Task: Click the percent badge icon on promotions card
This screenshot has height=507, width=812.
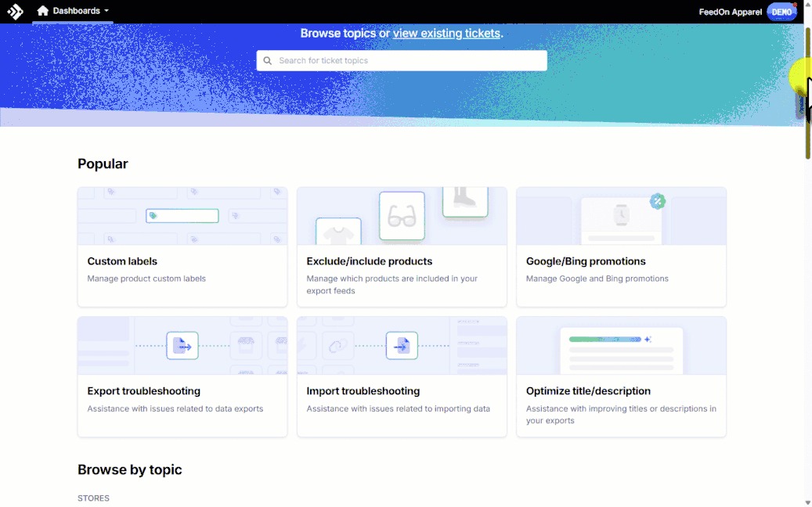Action: coord(657,201)
